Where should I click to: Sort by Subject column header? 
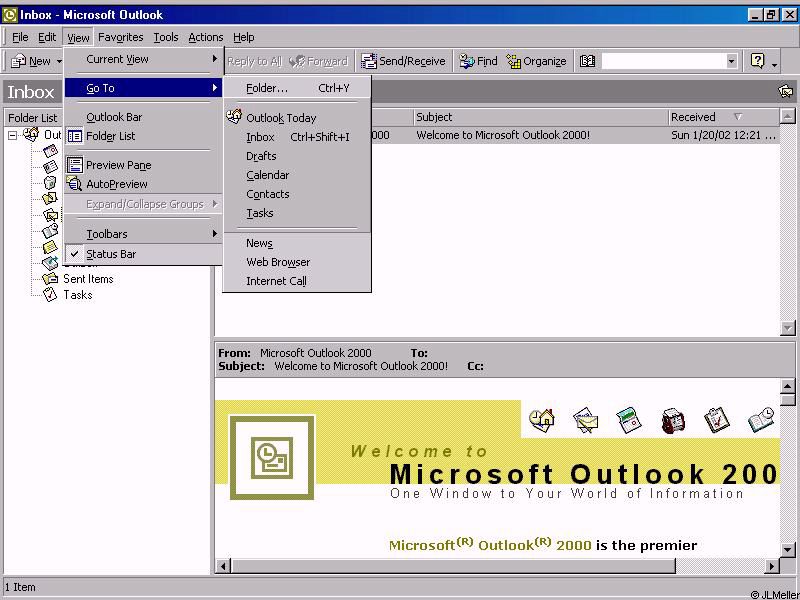540,117
